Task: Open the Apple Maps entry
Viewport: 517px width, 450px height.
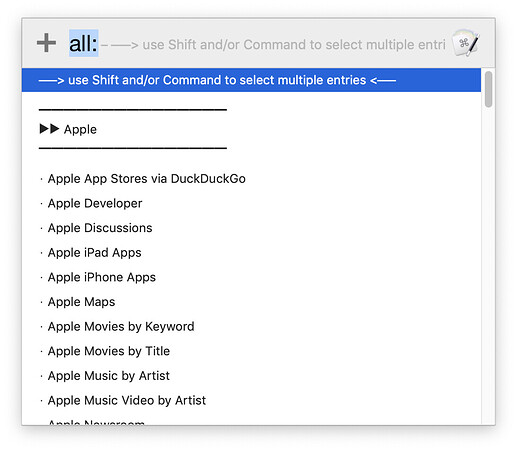Action: [x=81, y=302]
